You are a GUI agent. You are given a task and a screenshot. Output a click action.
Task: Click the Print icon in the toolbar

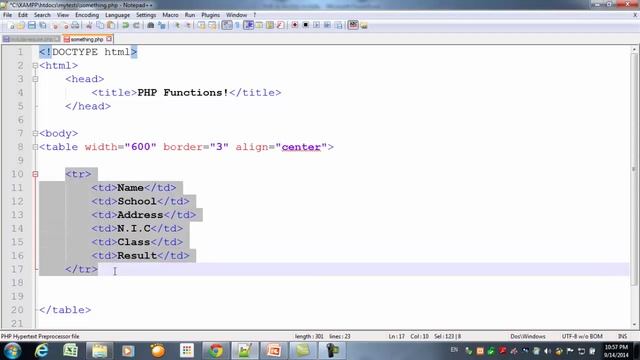[x=75, y=25]
